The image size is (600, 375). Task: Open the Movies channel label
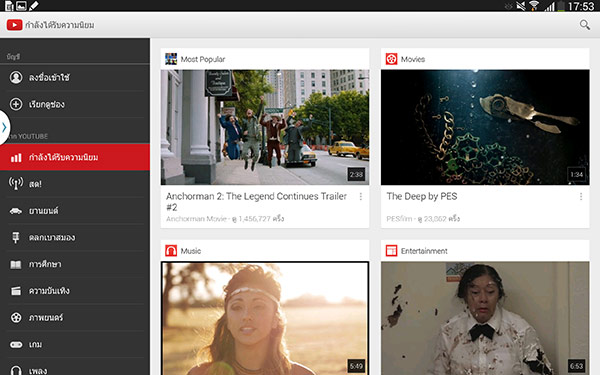click(412, 59)
